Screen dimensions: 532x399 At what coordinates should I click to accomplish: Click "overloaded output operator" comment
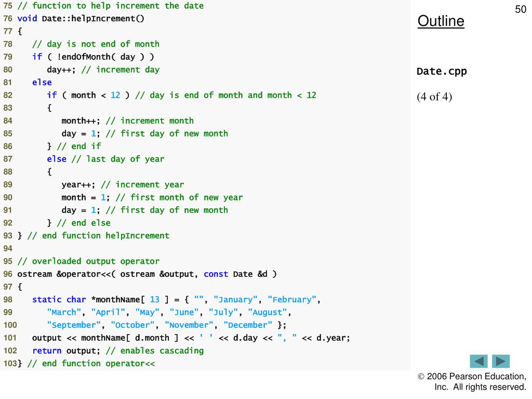pyautogui.click(x=88, y=261)
